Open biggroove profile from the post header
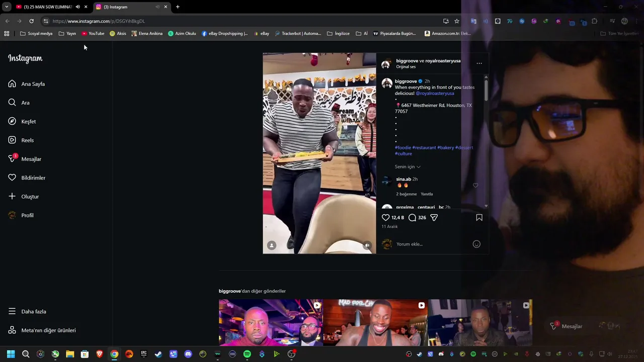The height and width of the screenshot is (362, 644). tap(407, 61)
